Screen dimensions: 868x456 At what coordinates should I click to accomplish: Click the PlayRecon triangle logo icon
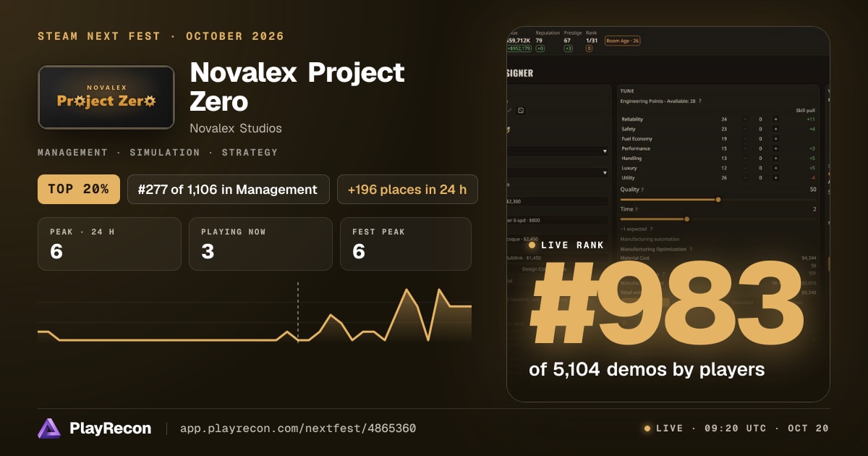tap(49, 428)
